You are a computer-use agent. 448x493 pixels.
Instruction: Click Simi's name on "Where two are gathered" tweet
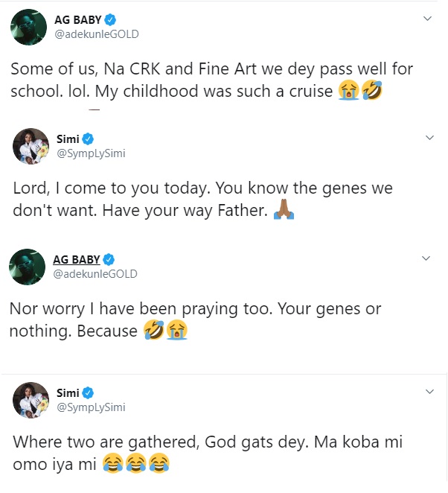pyautogui.click(x=68, y=392)
